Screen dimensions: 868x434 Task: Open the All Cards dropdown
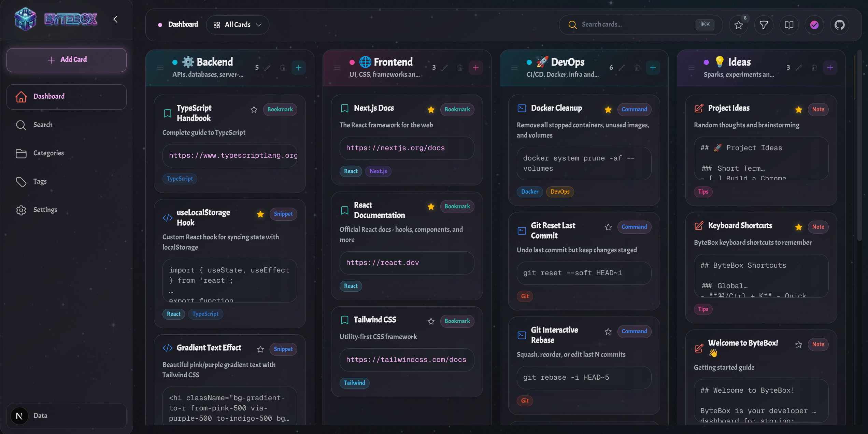(238, 25)
